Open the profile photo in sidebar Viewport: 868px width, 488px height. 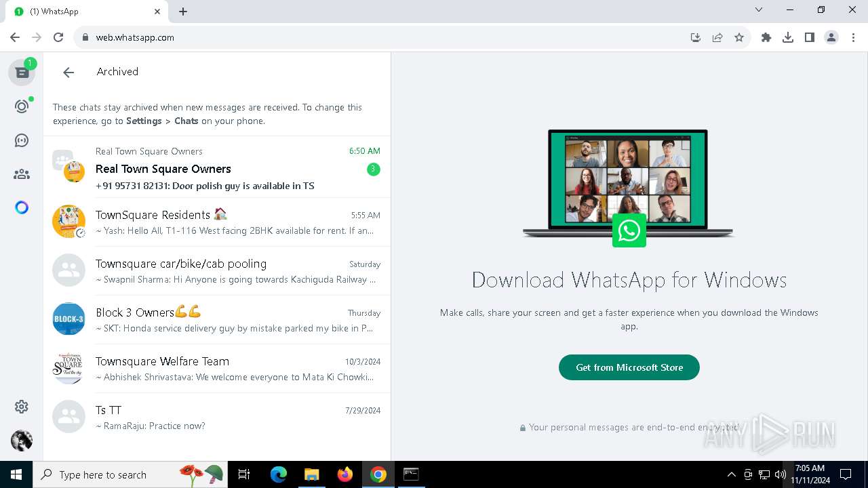(x=22, y=441)
